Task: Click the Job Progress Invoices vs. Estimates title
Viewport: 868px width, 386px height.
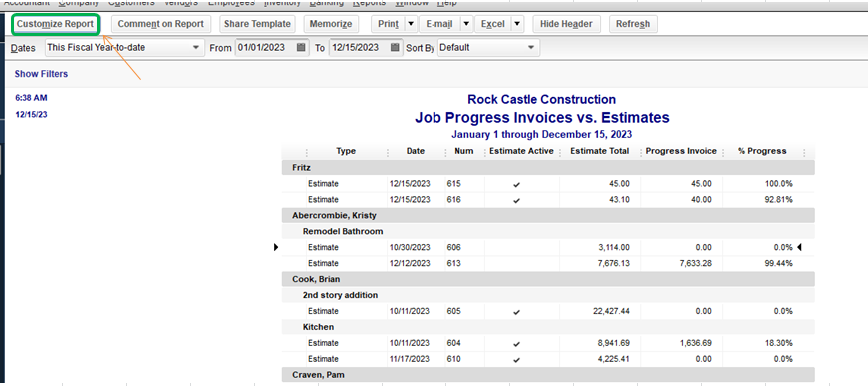Action: tap(542, 118)
